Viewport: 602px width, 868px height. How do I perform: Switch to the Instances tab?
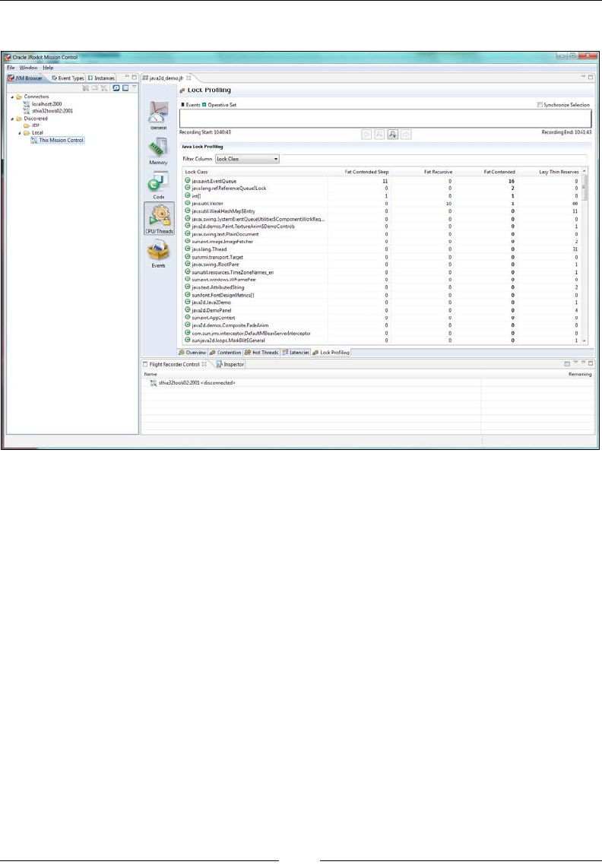pos(101,78)
